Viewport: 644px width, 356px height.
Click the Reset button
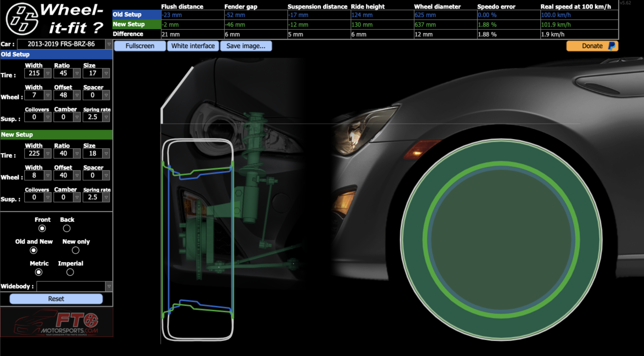click(56, 299)
